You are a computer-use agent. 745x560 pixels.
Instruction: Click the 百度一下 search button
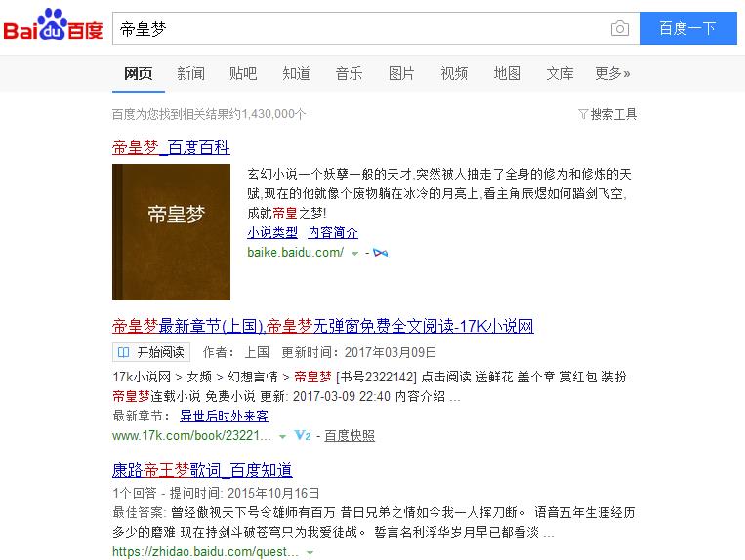(688, 28)
